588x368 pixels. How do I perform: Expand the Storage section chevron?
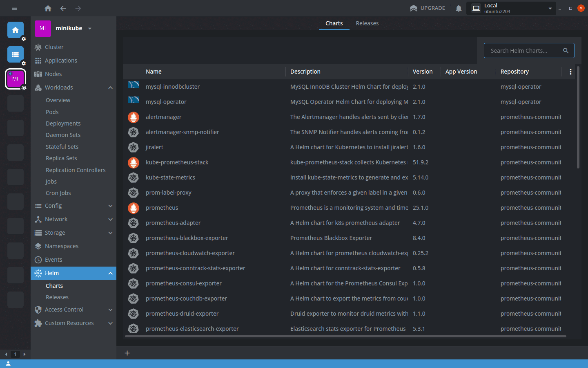click(110, 233)
